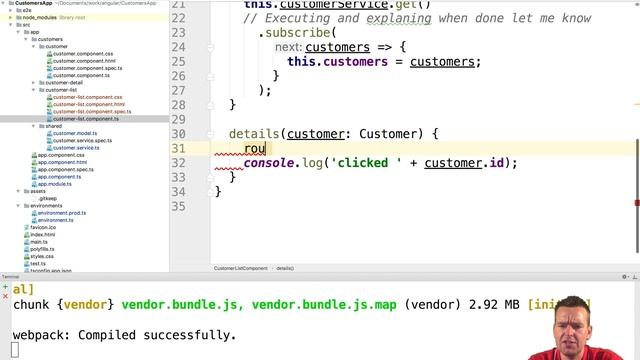Toggle fold marker on line 30

click(211, 133)
